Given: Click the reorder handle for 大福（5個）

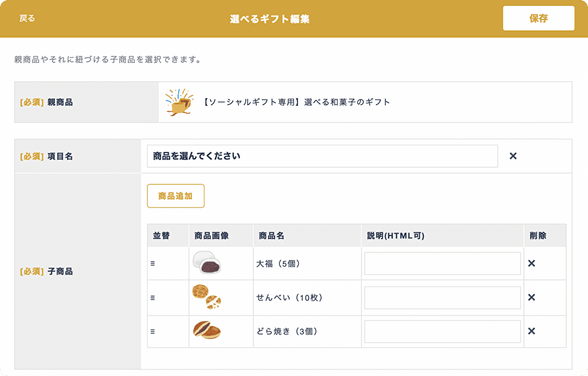Looking at the screenshot, I should pyautogui.click(x=152, y=264).
